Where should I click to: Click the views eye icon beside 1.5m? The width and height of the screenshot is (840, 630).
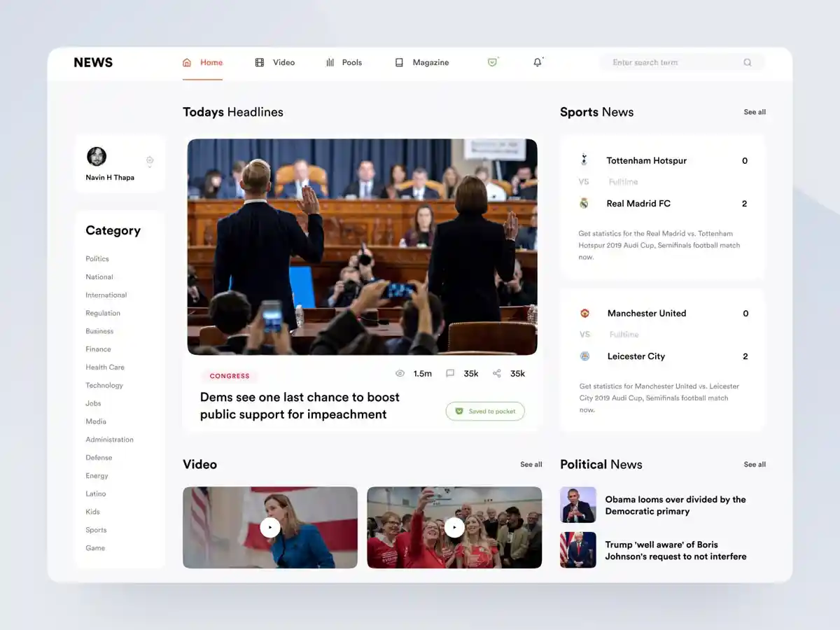(400, 374)
